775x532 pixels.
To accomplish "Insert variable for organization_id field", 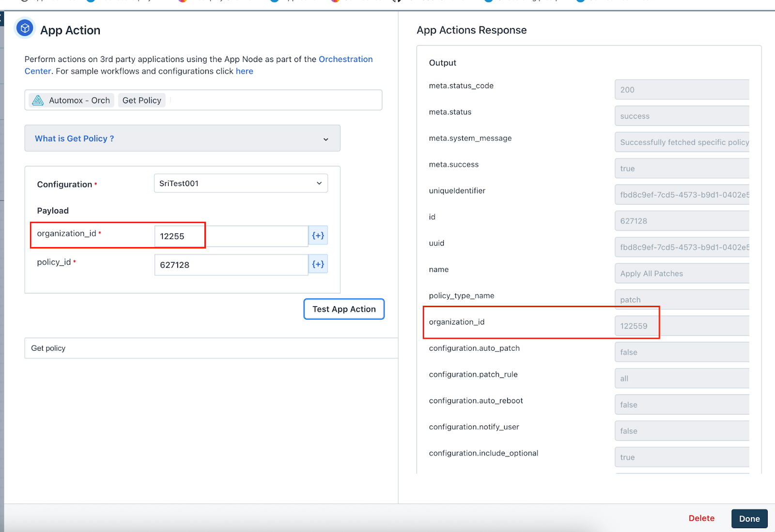I will 318,235.
